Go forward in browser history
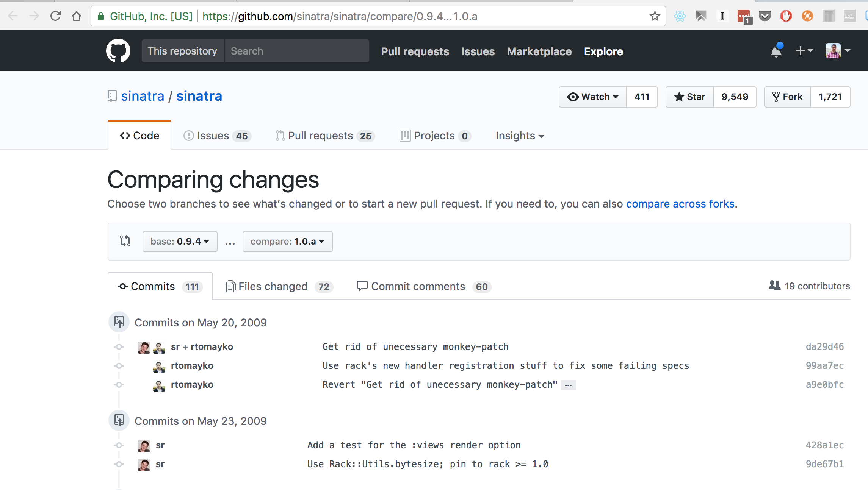 [x=34, y=16]
